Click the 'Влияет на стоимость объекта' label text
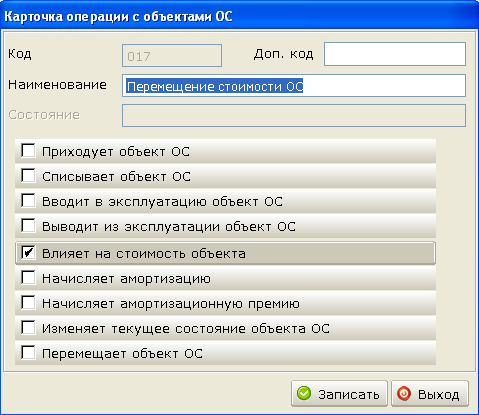This screenshot has width=479, height=415. 144,254
